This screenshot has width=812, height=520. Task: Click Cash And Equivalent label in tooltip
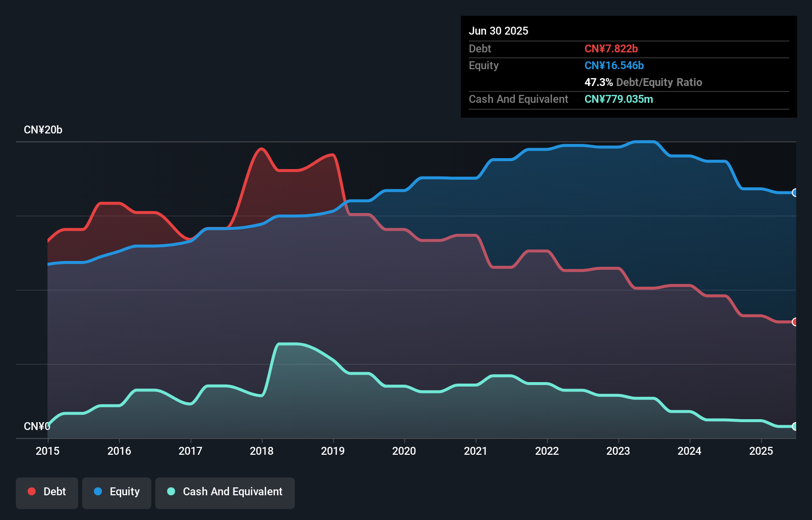pyautogui.click(x=518, y=99)
